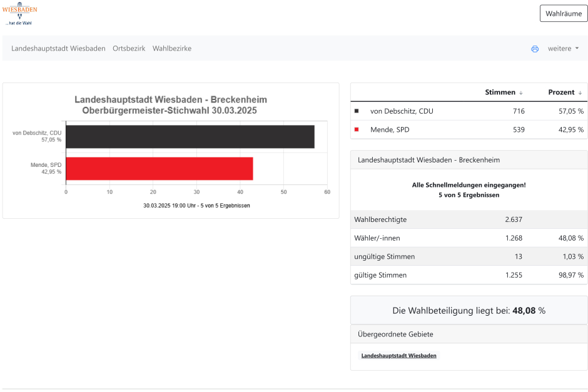This screenshot has width=588, height=392.
Task: Follow the underlined Landeshauptstadt Wiesbaden link
Action: pos(398,355)
